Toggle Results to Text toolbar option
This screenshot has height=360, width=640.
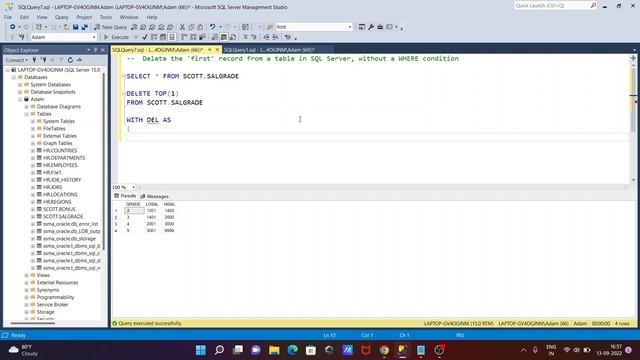coord(215,37)
